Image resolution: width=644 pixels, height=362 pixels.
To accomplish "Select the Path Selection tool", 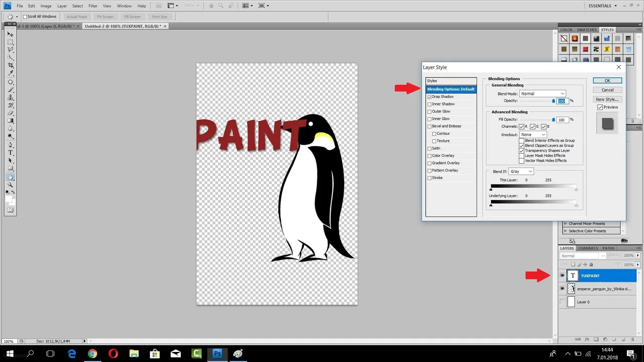I will 11,161.
